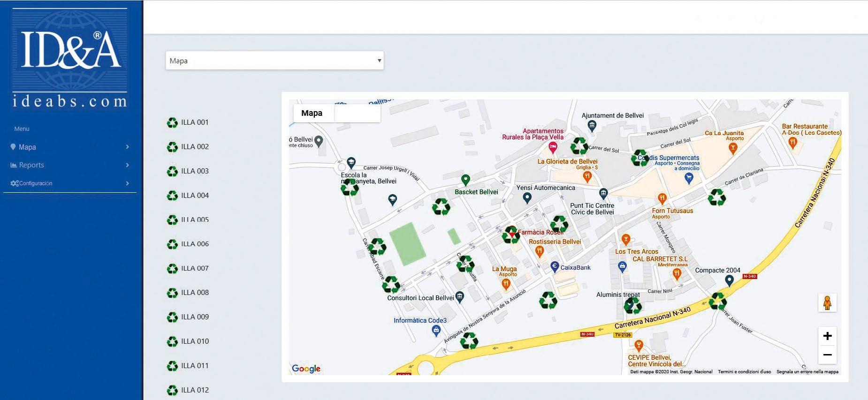The image size is (868, 400).
Task: Click the recycle icon beside ILLA 003
Action: [x=172, y=172]
